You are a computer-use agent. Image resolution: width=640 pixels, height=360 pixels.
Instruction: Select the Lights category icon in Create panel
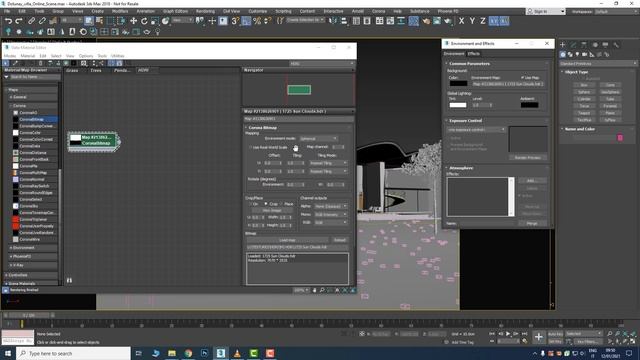(577, 54)
